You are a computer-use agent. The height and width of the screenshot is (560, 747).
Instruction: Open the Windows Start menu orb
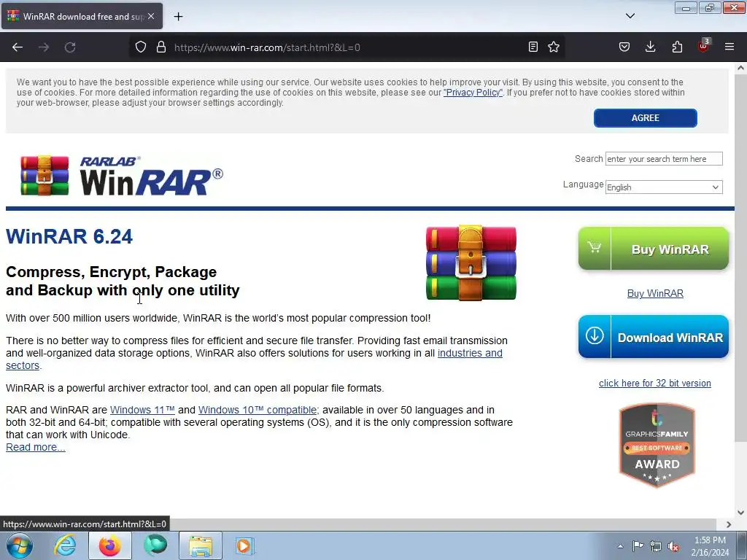point(20,545)
